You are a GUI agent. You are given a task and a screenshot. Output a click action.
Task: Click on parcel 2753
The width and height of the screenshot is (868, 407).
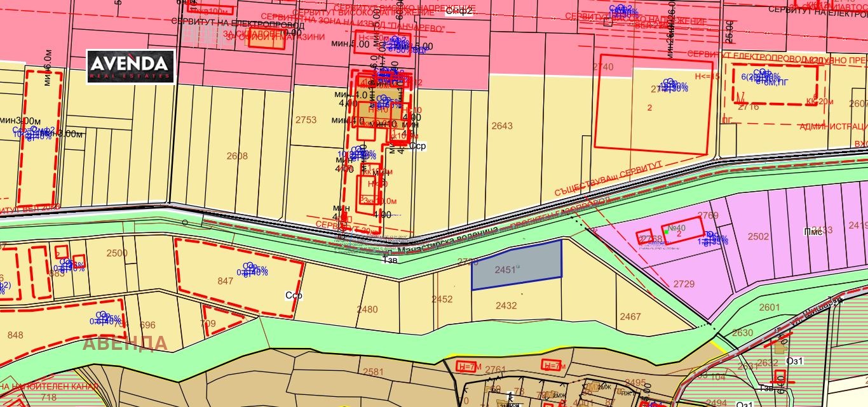pos(306,119)
